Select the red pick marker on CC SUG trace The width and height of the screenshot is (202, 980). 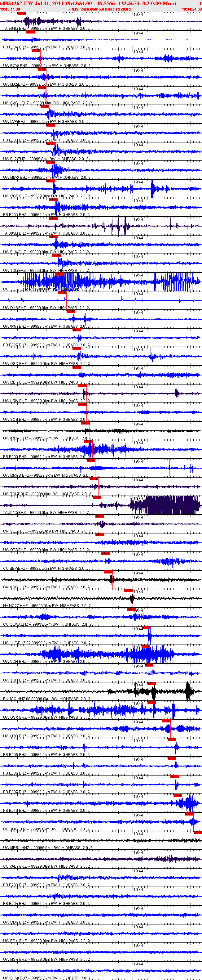tap(189, 814)
